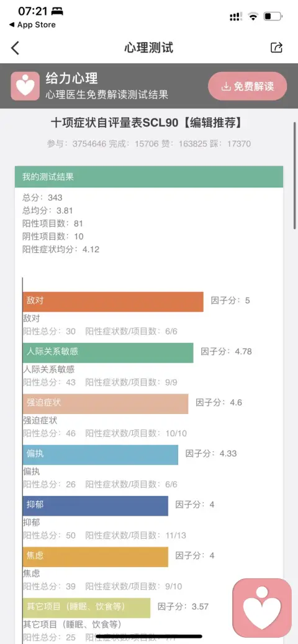Select the orange 敌对 bar
The image size is (298, 644).
113,302
